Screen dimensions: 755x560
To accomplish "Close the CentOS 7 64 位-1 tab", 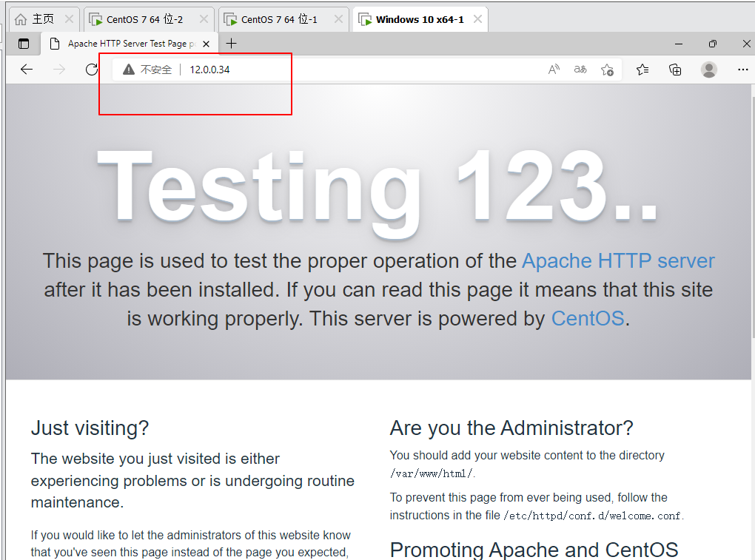I will (338, 18).
